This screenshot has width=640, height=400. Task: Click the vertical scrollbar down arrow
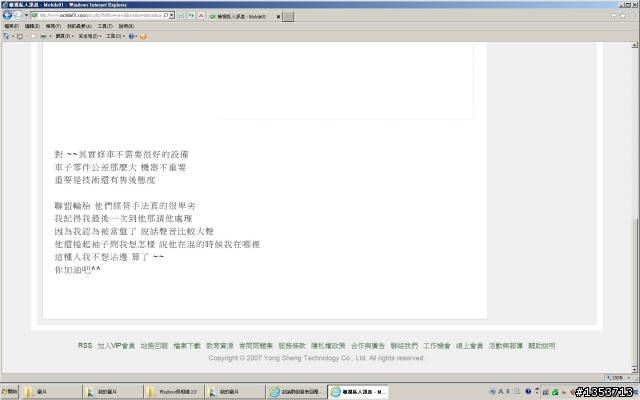(634, 369)
